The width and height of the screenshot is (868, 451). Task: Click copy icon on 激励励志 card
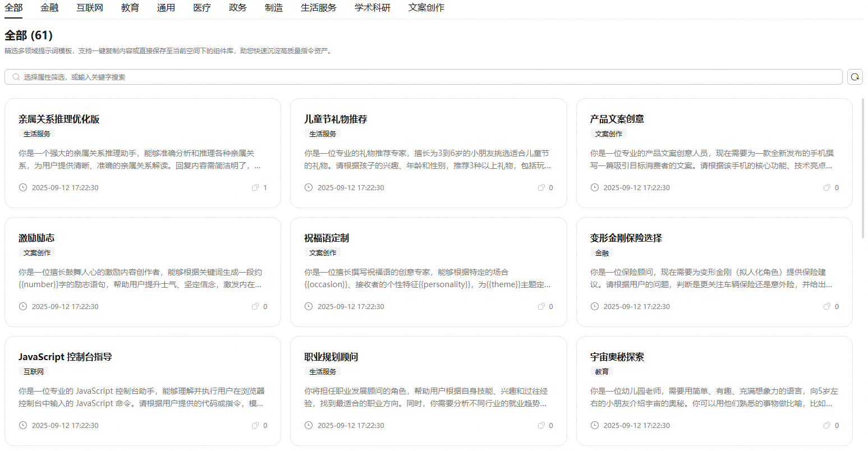255,306
